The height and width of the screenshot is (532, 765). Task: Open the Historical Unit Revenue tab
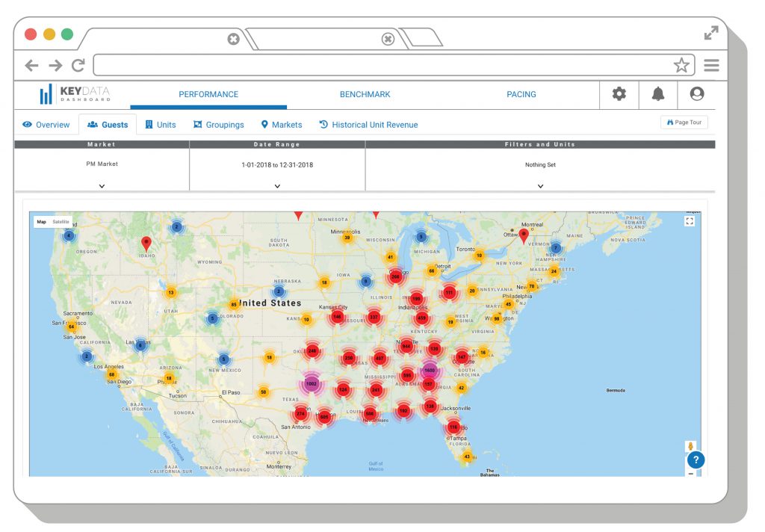click(x=368, y=125)
